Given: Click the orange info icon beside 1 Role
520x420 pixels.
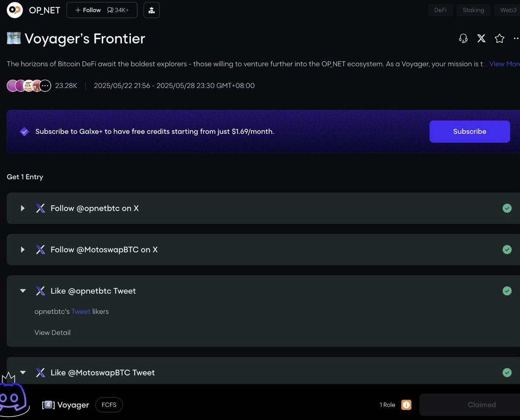Looking at the screenshot, I should [x=406, y=405].
